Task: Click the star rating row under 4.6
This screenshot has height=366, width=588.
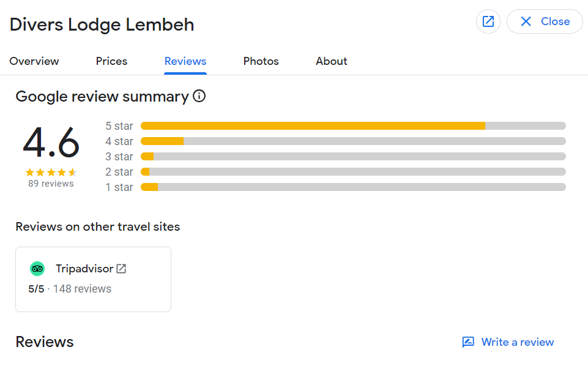Action: coord(51,173)
